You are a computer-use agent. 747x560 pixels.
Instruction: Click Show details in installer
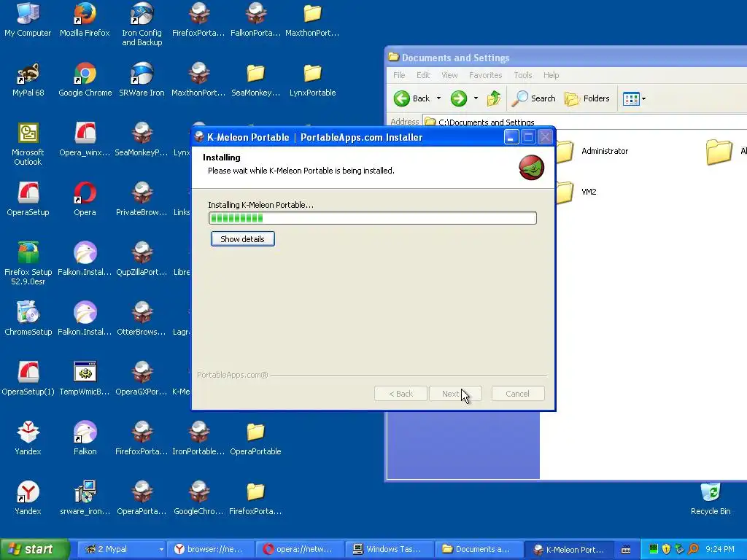[x=242, y=239]
